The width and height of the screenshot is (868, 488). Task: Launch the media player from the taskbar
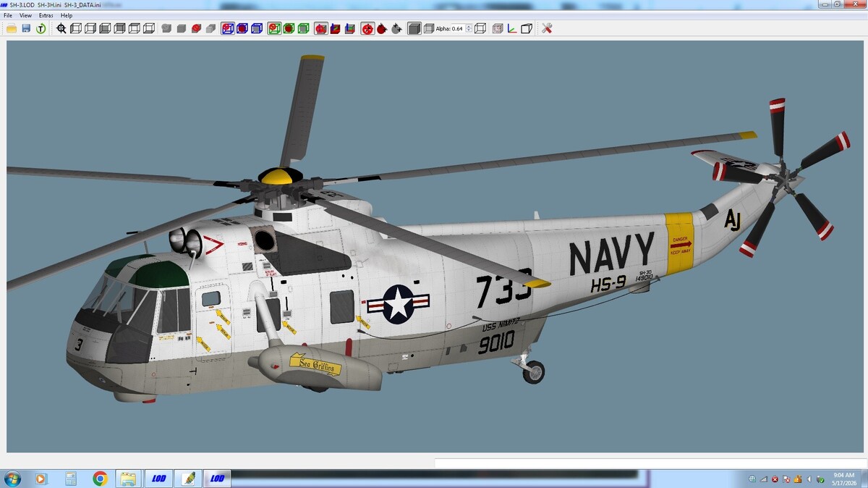tap(41, 479)
